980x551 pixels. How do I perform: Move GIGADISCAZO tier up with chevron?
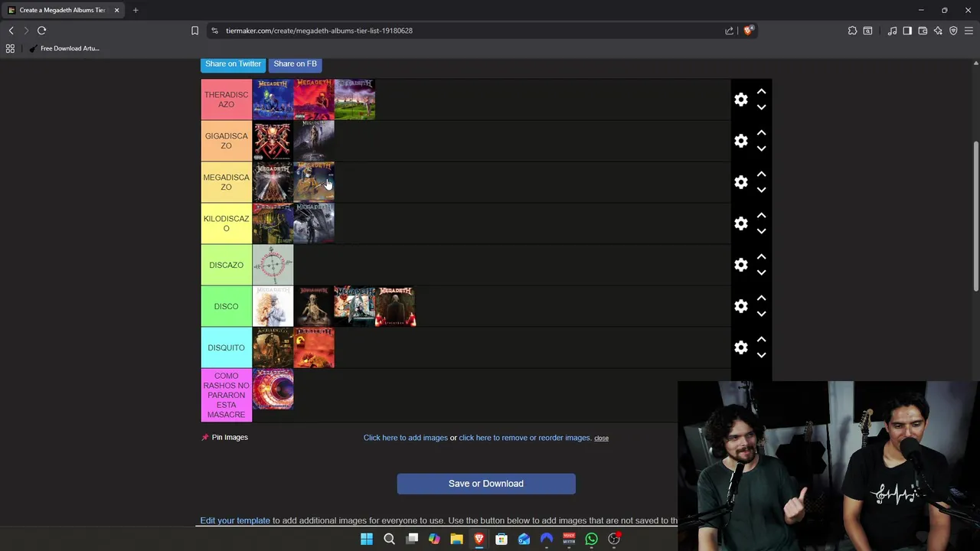pos(761,132)
